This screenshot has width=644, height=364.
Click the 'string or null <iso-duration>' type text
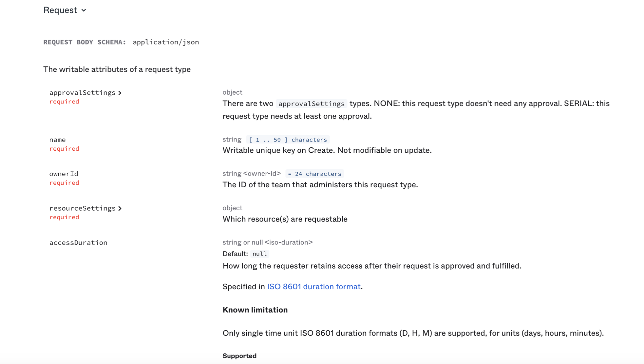(x=267, y=242)
